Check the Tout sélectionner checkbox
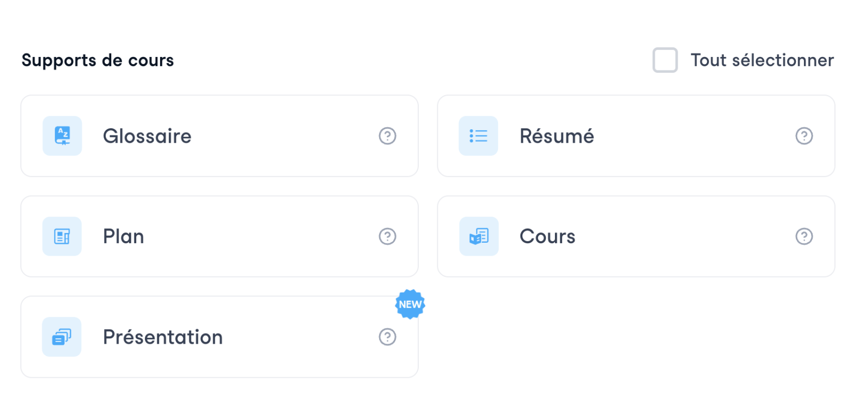868x404 pixels. (665, 60)
